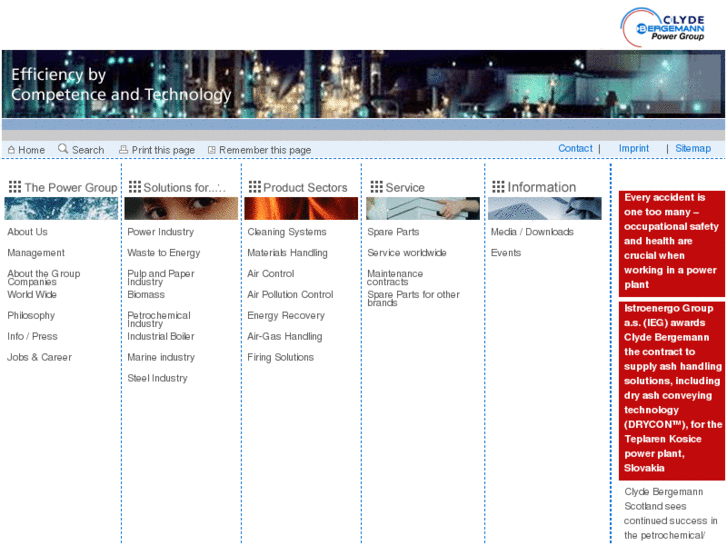The height and width of the screenshot is (545, 727).
Task: Open Materials Handling
Action: pos(287,253)
